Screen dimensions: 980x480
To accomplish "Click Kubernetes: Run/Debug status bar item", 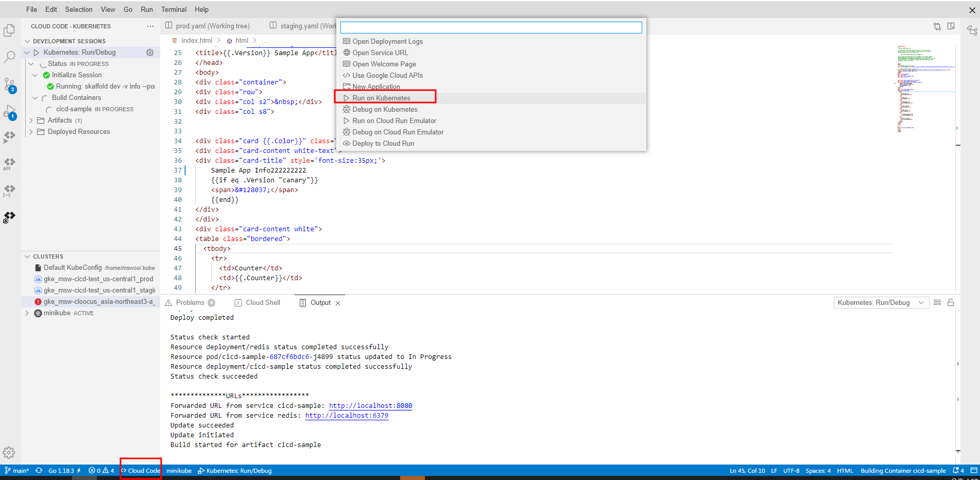I will tap(235, 471).
